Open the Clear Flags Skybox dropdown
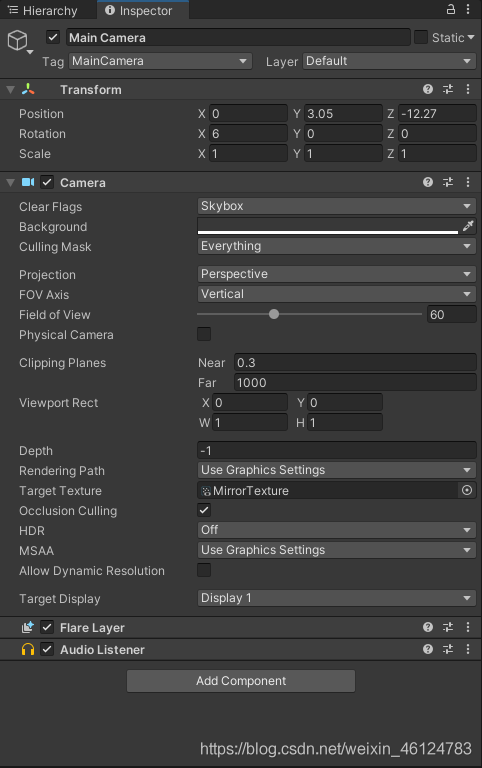The width and height of the screenshot is (482, 768). pyautogui.click(x=337, y=206)
